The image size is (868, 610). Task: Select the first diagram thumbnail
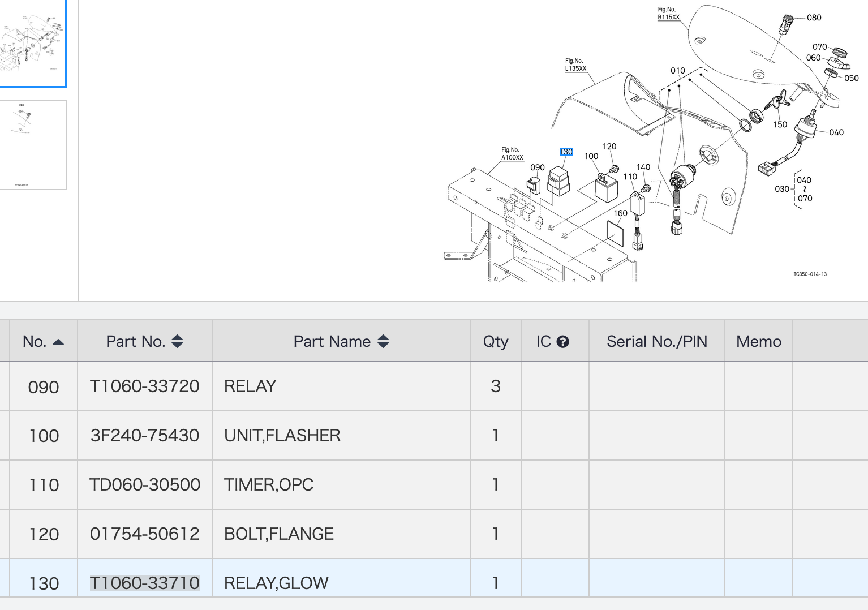[x=32, y=44]
